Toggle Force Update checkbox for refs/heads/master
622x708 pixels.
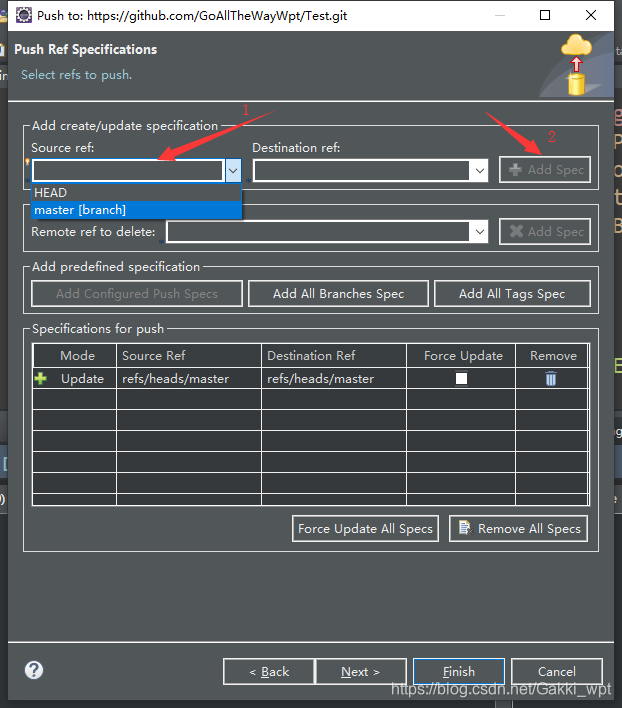(461, 378)
